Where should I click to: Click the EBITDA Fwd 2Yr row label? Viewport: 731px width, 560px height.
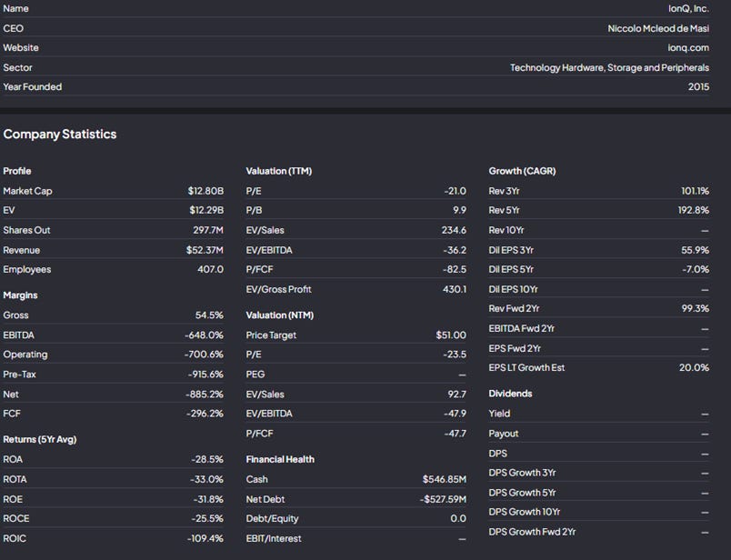point(522,328)
